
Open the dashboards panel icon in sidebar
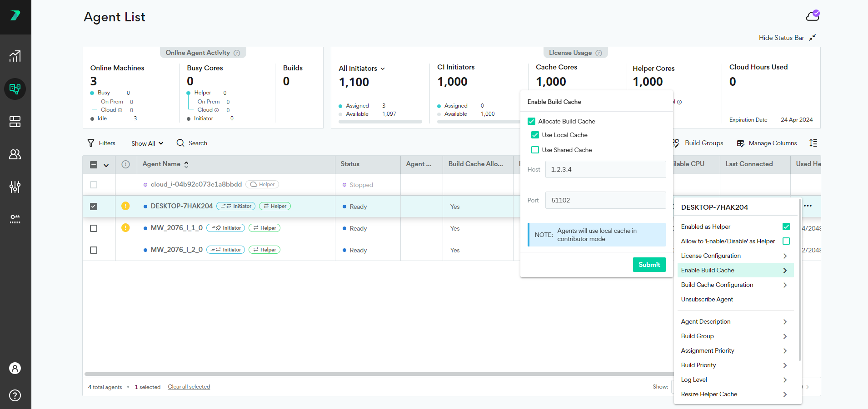pos(15,122)
